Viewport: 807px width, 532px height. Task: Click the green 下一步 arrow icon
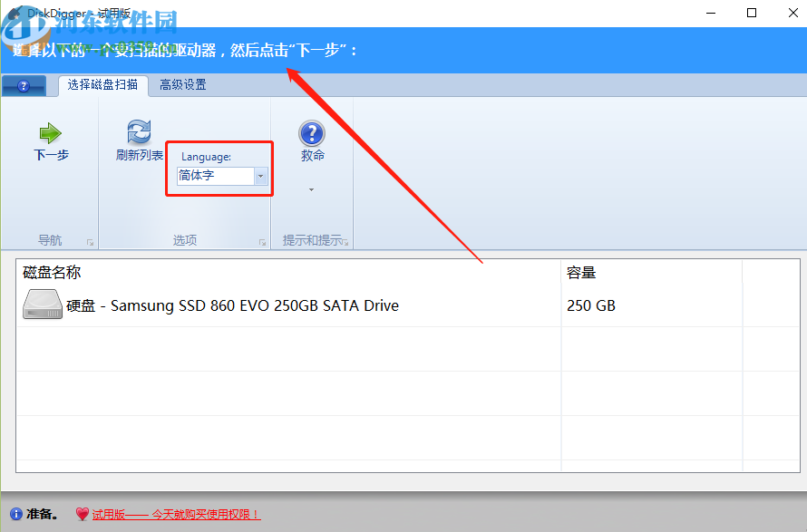point(51,133)
